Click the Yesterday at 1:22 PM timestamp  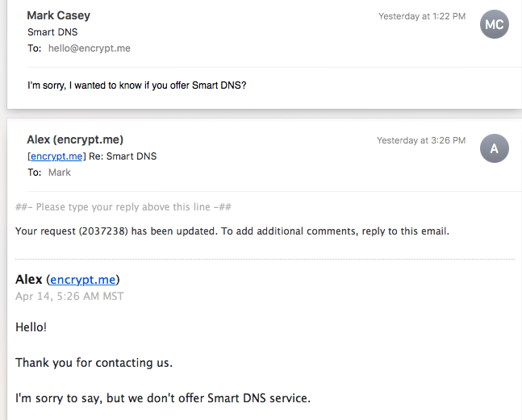(x=422, y=16)
